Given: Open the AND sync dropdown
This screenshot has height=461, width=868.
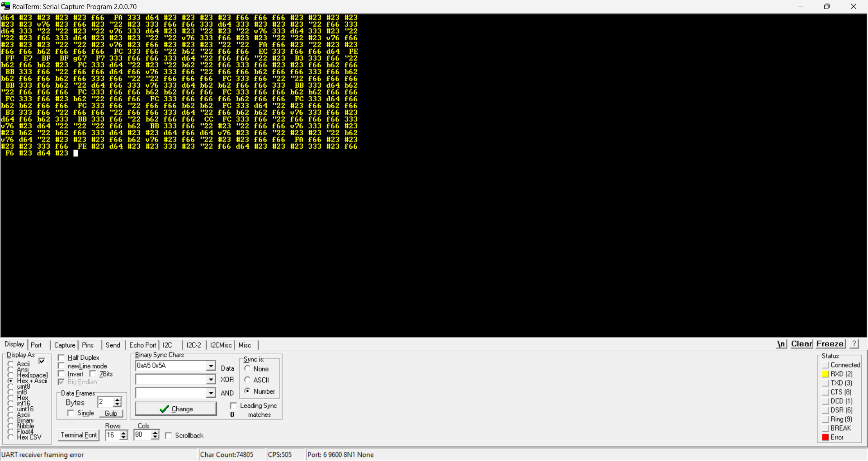Looking at the screenshot, I should [211, 393].
